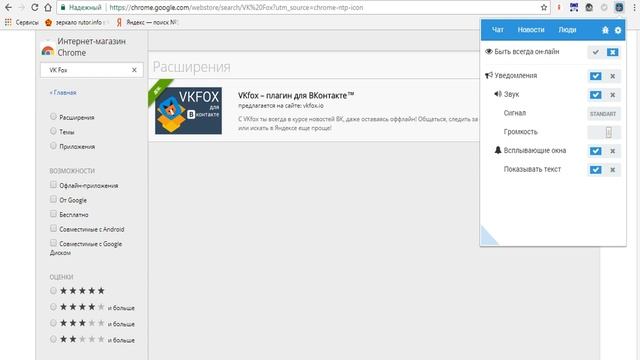The image size is (640, 360).
Task: Change the Сигнал STANDART option
Action: point(603,114)
